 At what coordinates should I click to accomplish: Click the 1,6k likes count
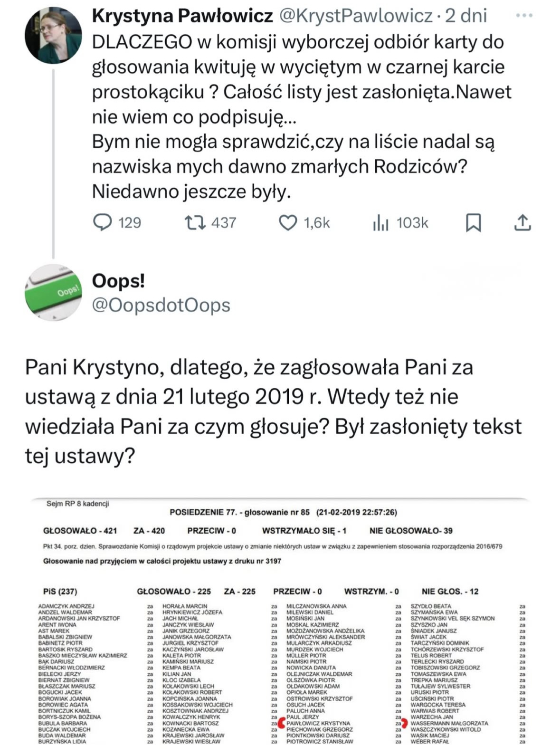point(317,222)
